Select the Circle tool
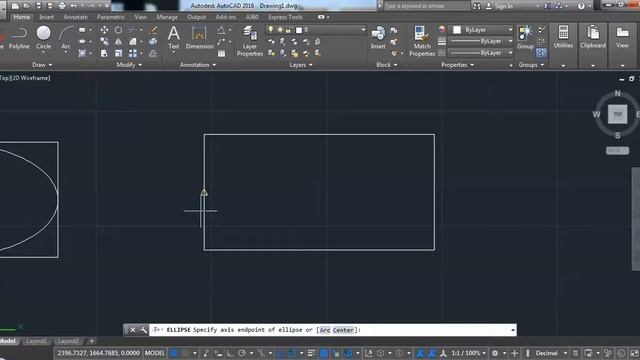 pyautogui.click(x=43, y=38)
